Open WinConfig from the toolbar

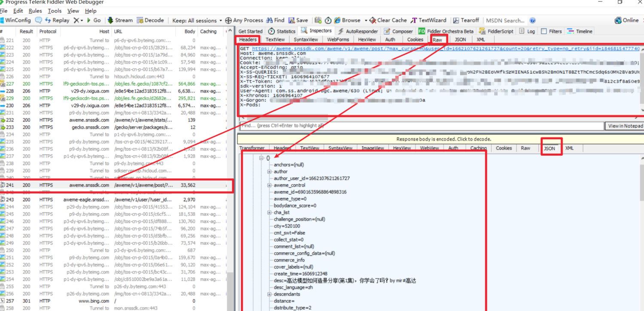15,20
